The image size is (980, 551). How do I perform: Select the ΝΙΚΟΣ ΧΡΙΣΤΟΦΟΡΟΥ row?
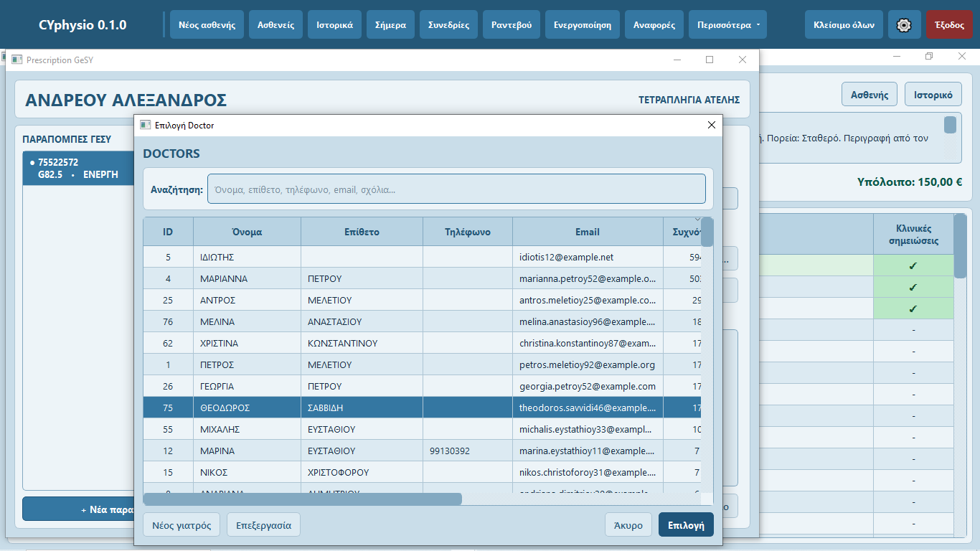[423, 472]
